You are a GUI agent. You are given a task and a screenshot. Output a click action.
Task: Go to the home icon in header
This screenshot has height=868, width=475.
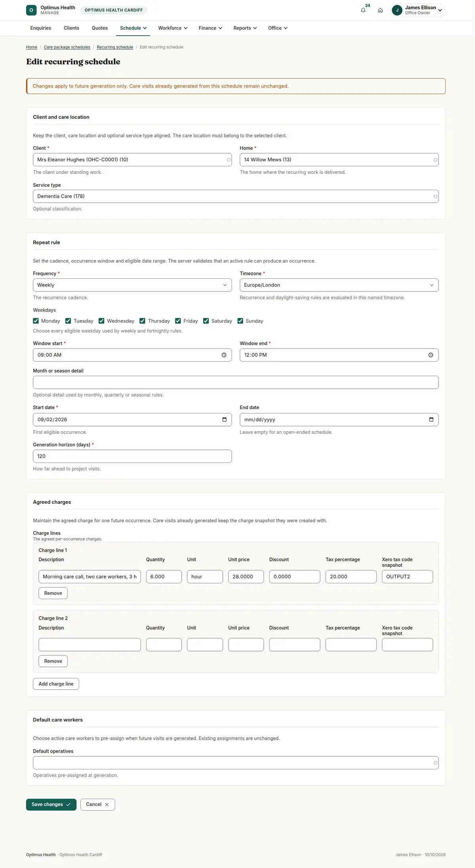click(380, 10)
